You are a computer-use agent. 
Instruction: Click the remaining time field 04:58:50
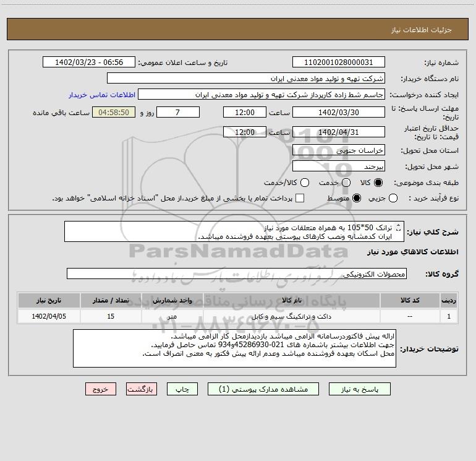[x=114, y=112]
